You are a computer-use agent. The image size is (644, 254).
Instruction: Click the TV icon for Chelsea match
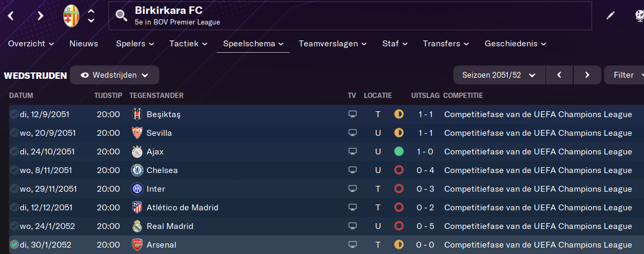pyautogui.click(x=352, y=170)
